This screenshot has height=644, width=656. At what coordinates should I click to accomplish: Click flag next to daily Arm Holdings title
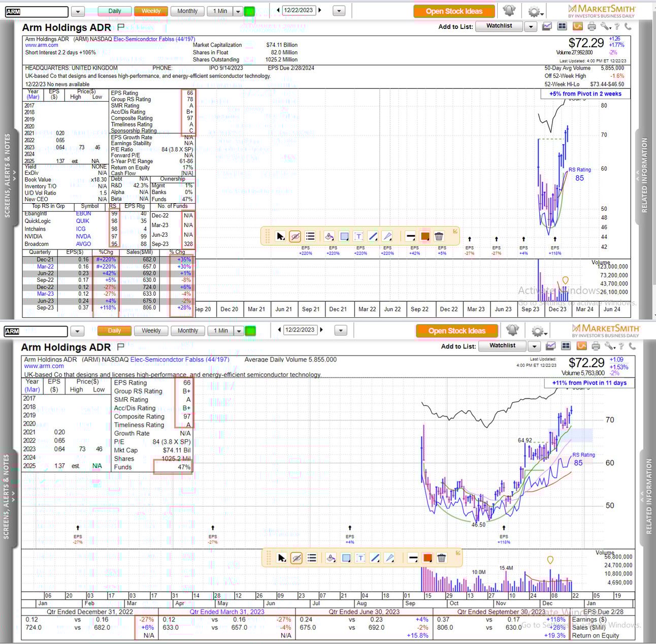pyautogui.click(x=120, y=347)
